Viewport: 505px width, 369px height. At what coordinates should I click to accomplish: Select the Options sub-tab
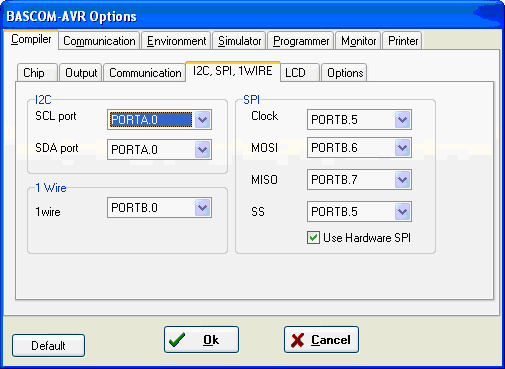point(344,73)
